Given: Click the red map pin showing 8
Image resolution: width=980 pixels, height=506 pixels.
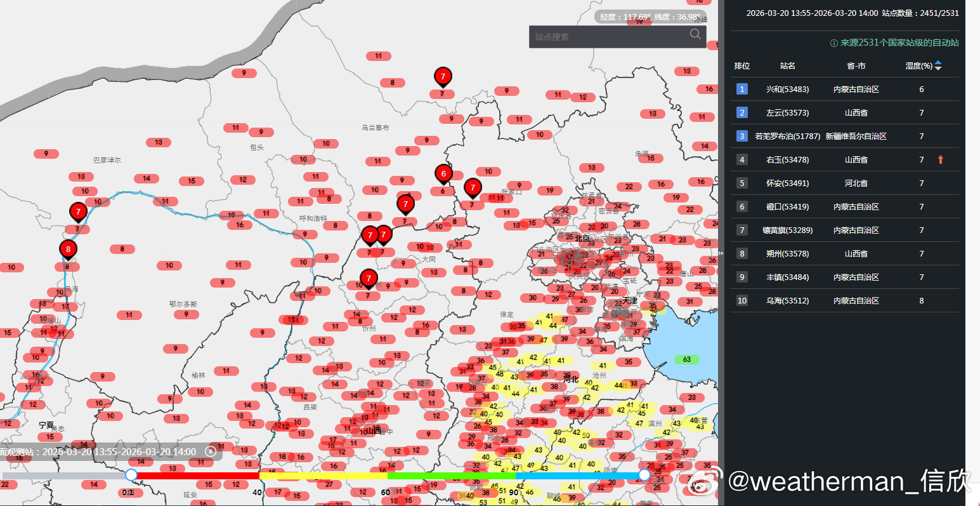Looking at the screenshot, I should [69, 250].
